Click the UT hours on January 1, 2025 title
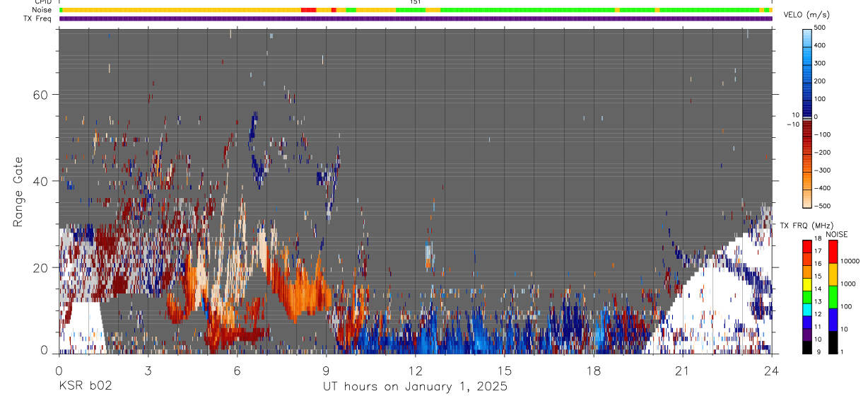Viewport: 868px width, 401px height. tap(415, 387)
